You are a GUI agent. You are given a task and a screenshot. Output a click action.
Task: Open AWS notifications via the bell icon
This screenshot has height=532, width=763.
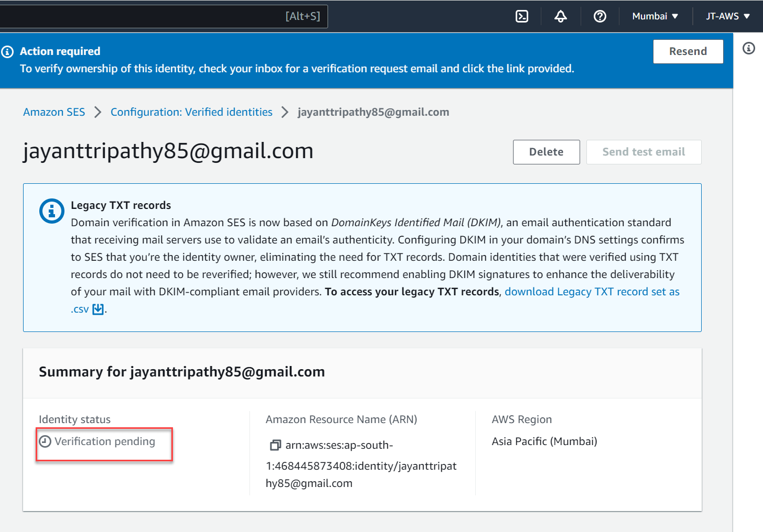[560, 16]
